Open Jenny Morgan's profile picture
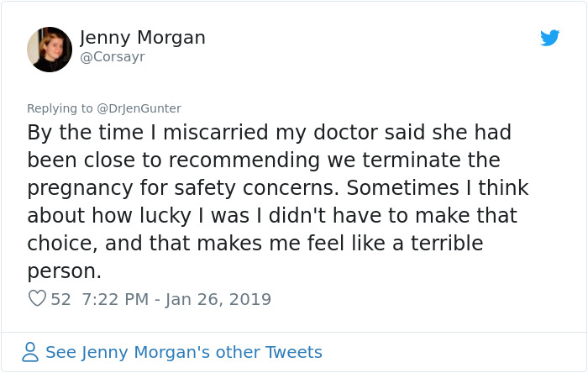 coord(50,49)
